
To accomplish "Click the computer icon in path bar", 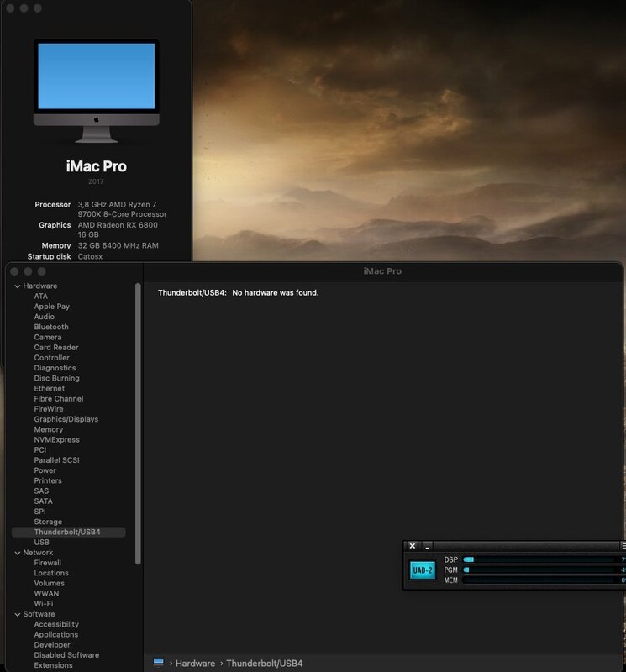I will click(158, 663).
